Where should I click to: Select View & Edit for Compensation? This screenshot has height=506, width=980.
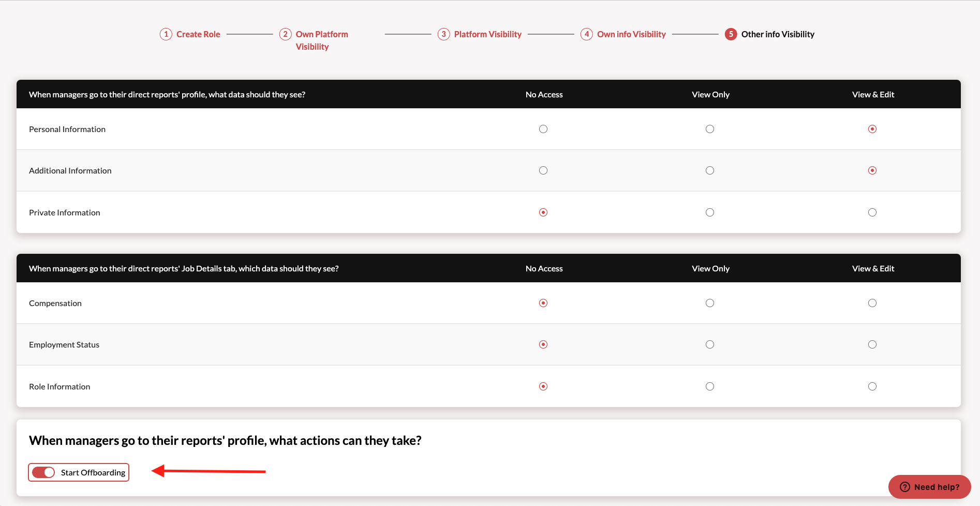point(872,303)
